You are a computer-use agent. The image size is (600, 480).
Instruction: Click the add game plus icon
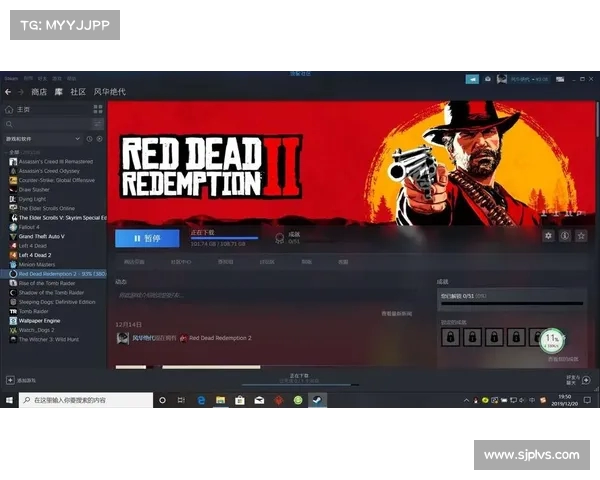click(x=10, y=380)
